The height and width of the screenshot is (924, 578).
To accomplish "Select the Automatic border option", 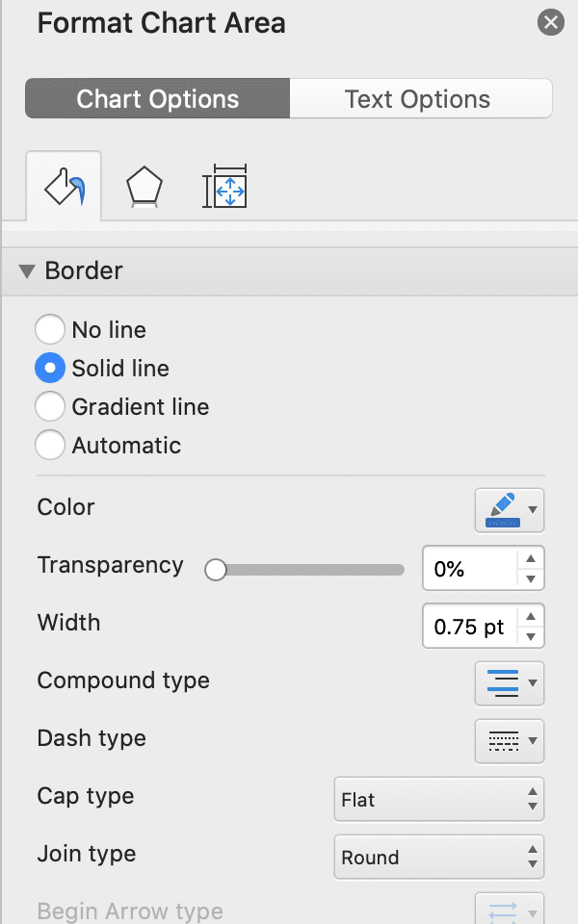I will pos(50,445).
